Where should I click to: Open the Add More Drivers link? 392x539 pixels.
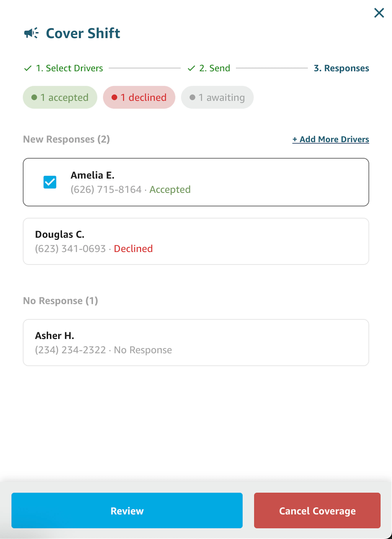pos(331,139)
